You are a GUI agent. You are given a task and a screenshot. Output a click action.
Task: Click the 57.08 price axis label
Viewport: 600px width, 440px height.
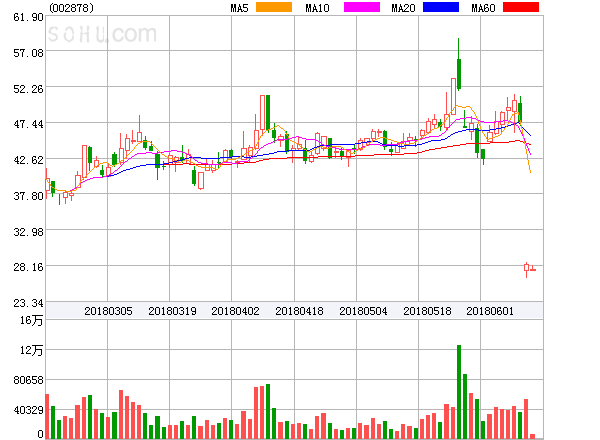coord(28,53)
